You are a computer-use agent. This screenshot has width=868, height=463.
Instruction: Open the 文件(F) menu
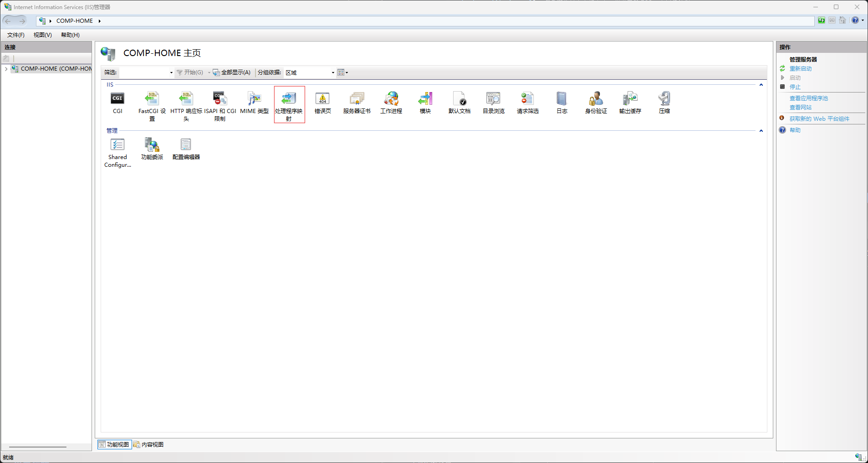[x=16, y=35]
